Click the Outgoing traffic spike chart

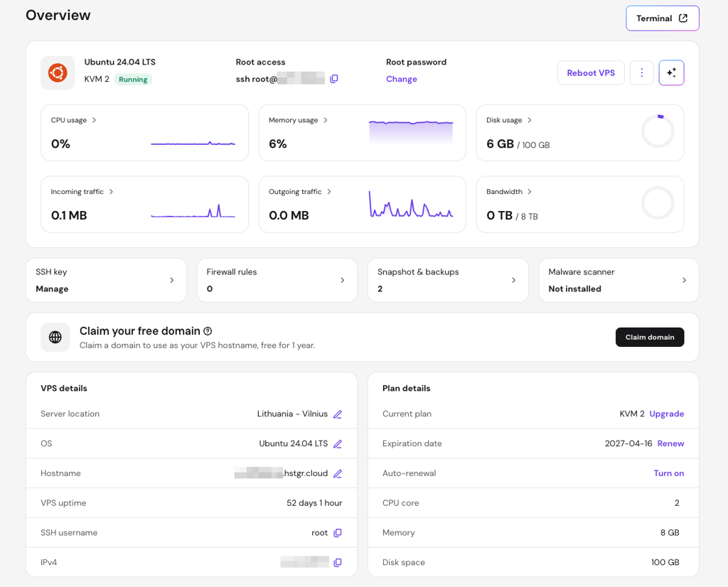[x=411, y=204]
